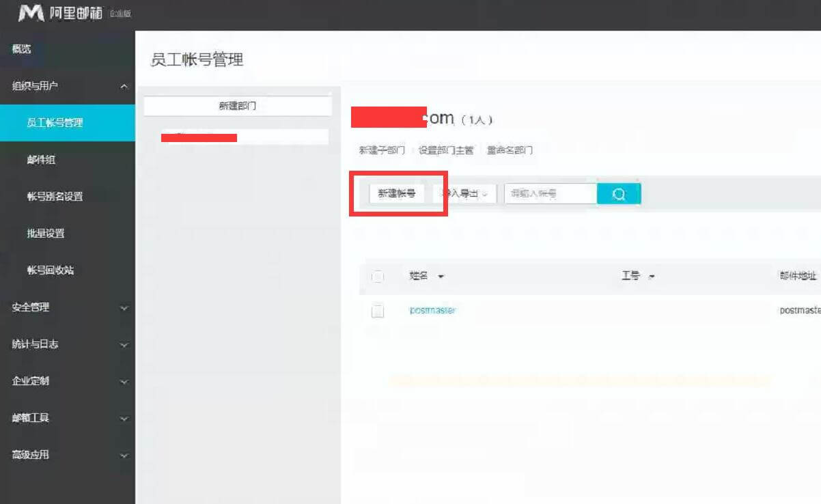Open the 概览 overview page
Viewport: 821px width, 504px height.
tap(22, 49)
